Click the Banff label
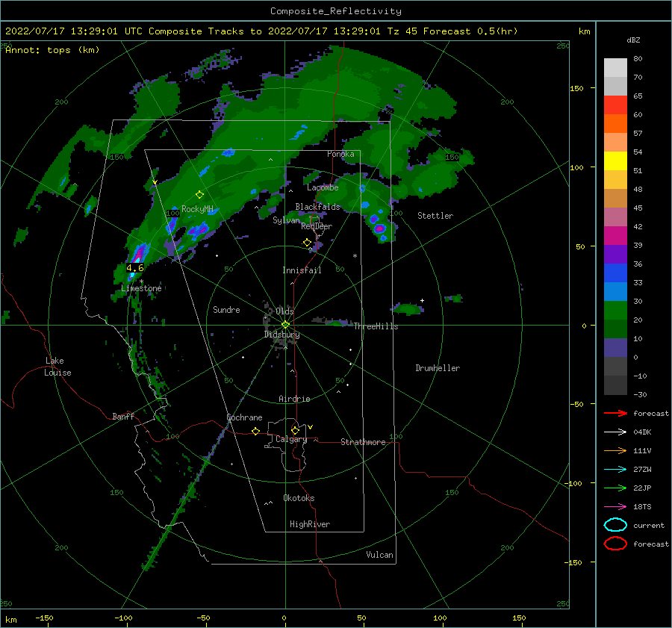The height and width of the screenshot is (628, 672). 123,416
